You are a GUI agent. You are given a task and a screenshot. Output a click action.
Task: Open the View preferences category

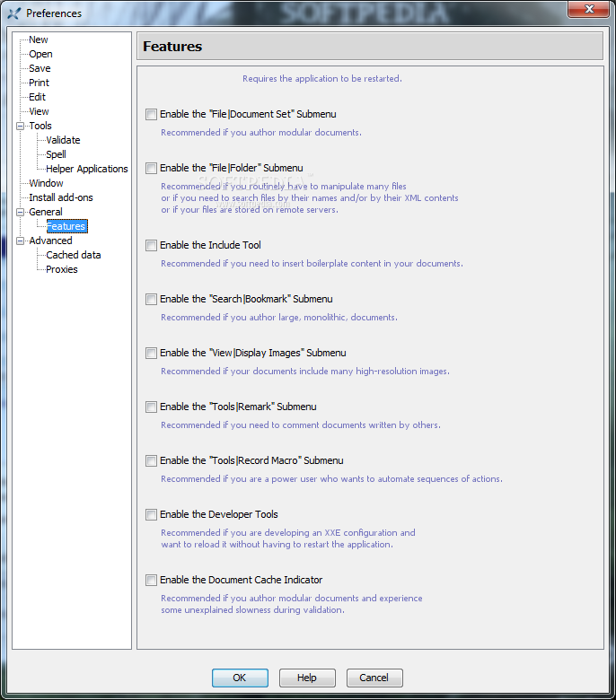39,111
